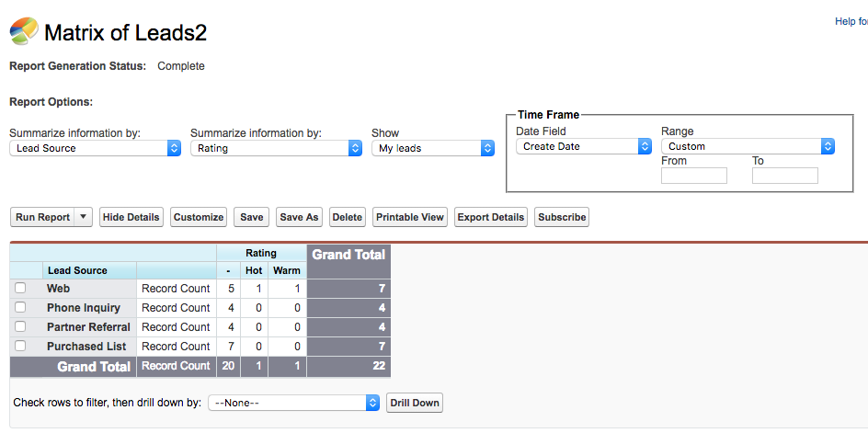Image resolution: width=868 pixels, height=433 pixels.
Task: Click the Export Details button
Action: click(491, 217)
